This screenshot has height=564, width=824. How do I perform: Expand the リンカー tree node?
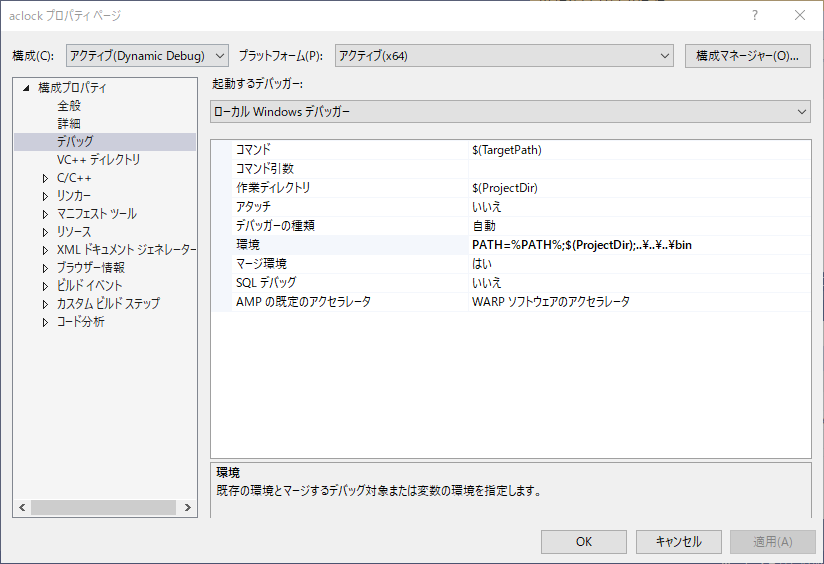pyautogui.click(x=45, y=196)
